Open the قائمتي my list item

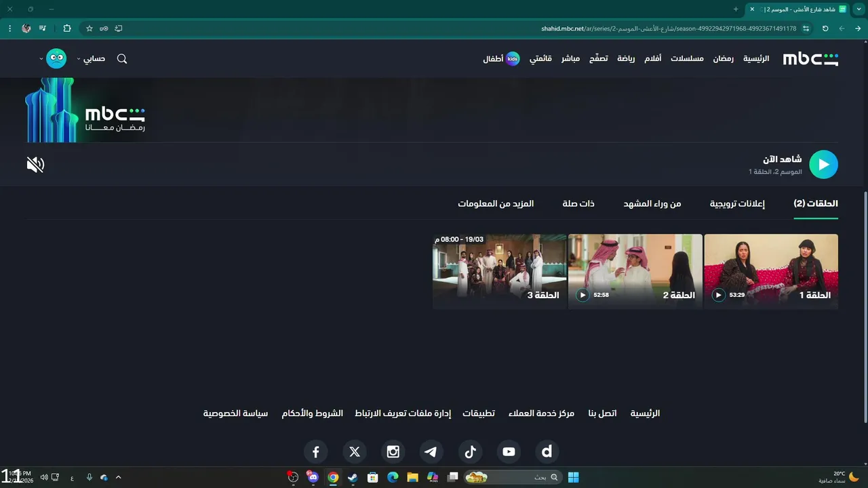(x=540, y=59)
